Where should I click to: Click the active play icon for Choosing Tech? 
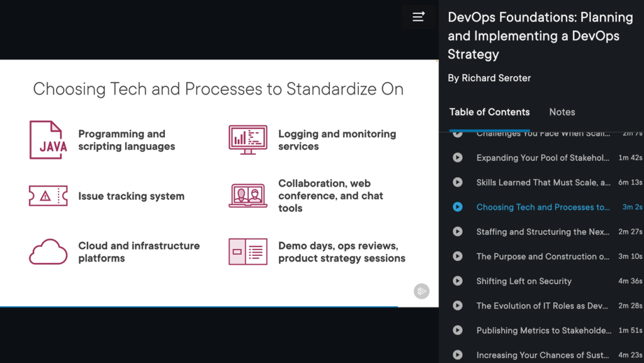[458, 207]
